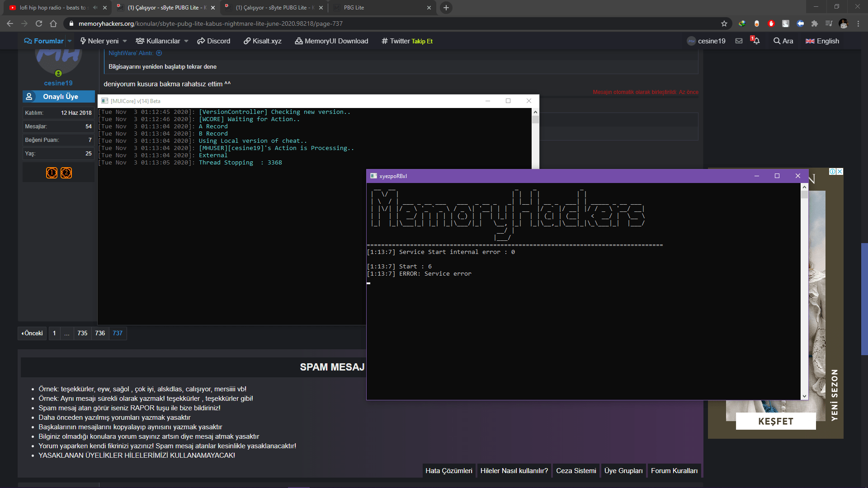Open a new browser tab

[446, 8]
